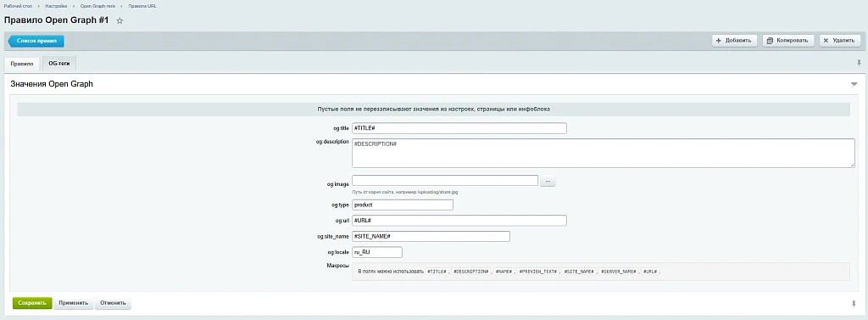Click the #NAME# macro tag
This screenshot has height=320, width=868.
[x=504, y=272]
